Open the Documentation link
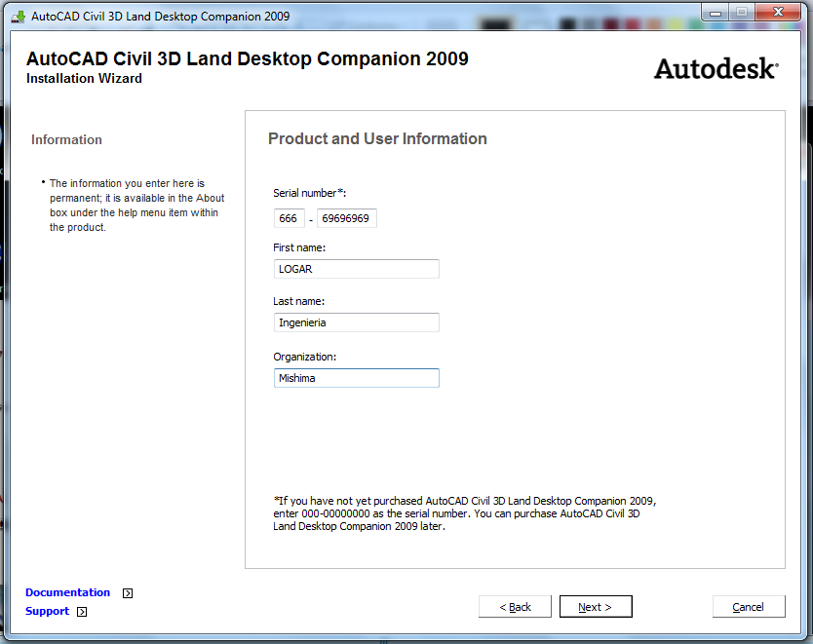813x644 pixels. [68, 592]
